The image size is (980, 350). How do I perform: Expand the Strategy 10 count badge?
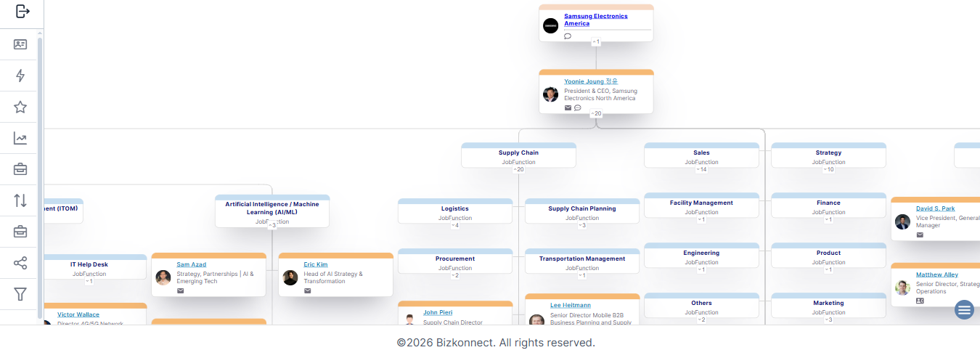click(x=828, y=169)
